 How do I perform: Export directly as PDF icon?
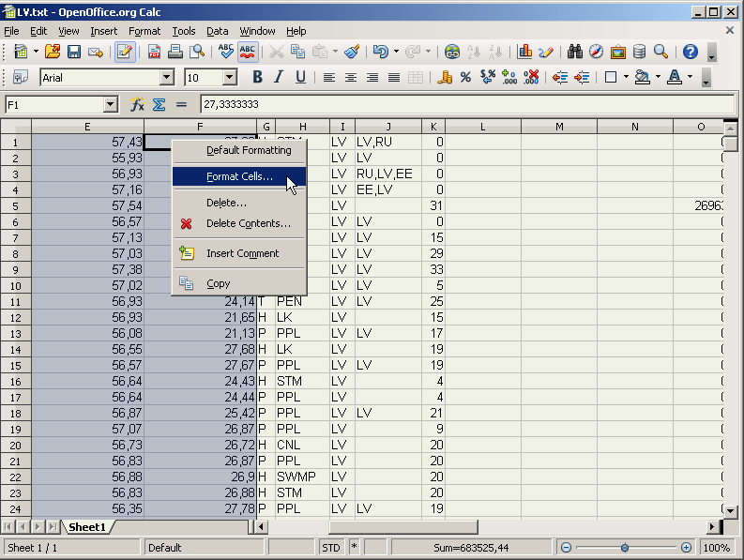point(154,52)
